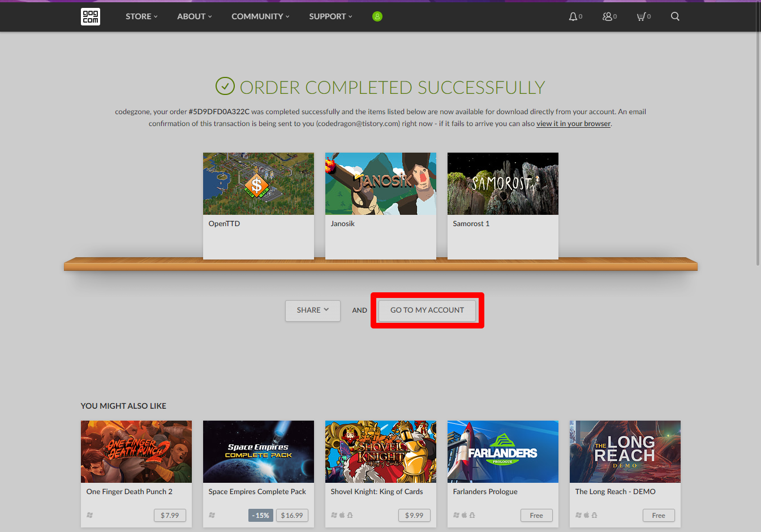Open the Samorost 1 game thumbnail
The width and height of the screenshot is (761, 532).
tap(503, 184)
